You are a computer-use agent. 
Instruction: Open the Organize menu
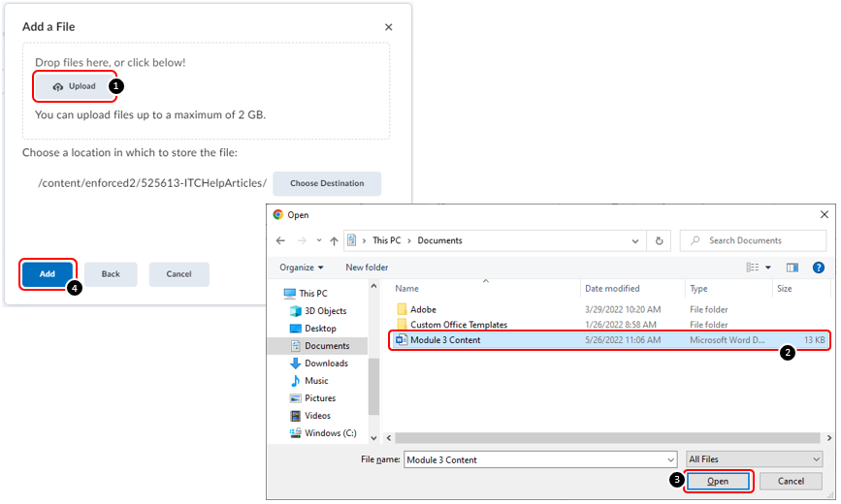pos(302,268)
